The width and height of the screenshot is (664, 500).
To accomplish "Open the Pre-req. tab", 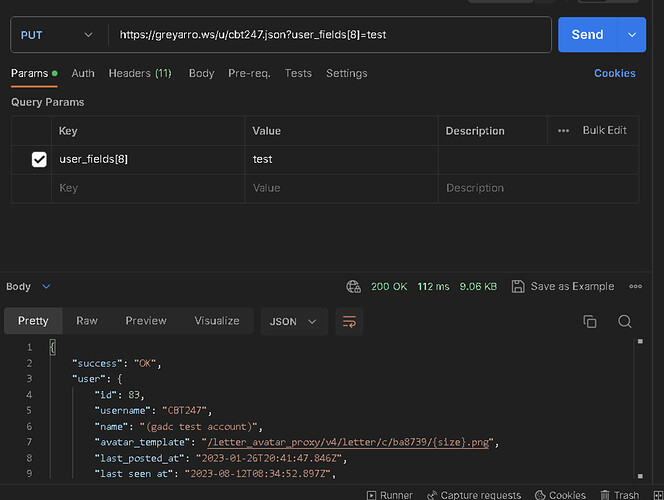I will (x=249, y=73).
